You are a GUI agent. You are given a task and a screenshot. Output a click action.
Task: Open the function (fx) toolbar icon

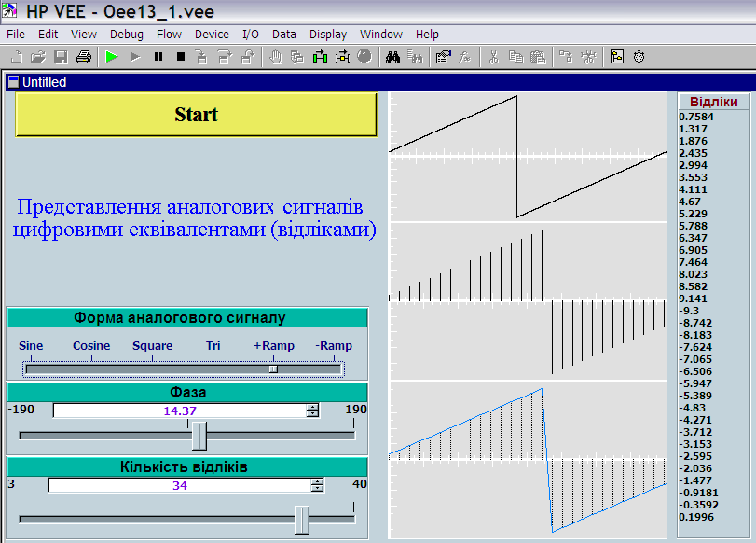click(x=465, y=57)
